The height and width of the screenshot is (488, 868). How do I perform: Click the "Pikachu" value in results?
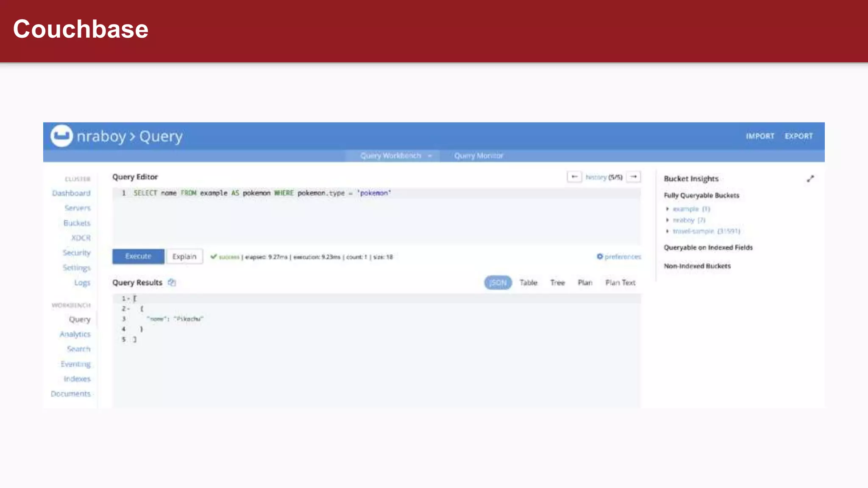(189, 319)
